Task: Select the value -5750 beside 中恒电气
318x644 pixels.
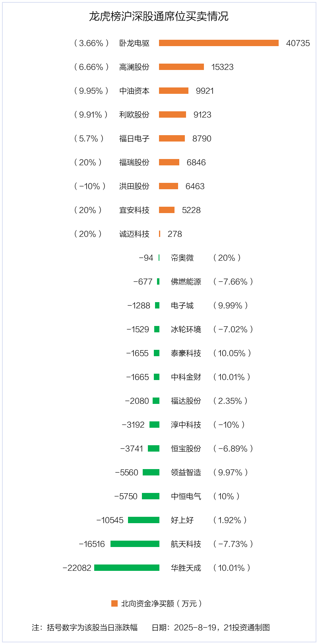Action: pos(126,496)
